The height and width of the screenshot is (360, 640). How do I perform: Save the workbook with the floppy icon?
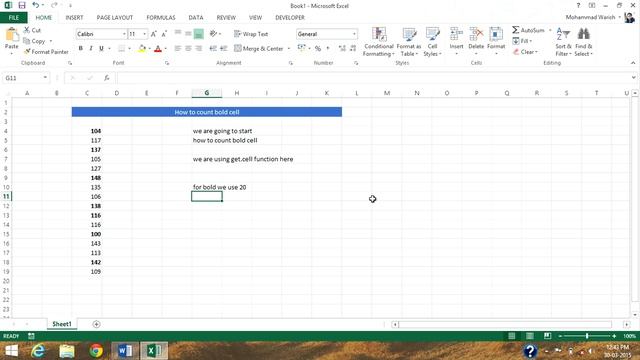(22, 5)
